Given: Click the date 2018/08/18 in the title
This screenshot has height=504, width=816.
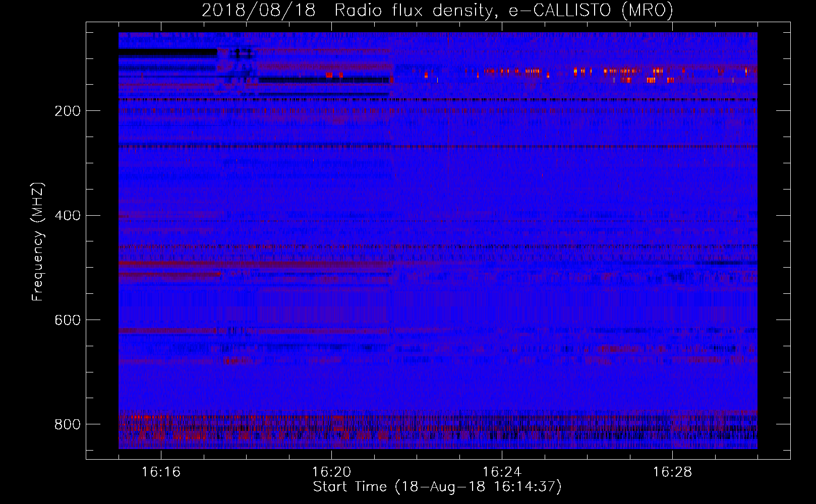Looking at the screenshot, I should click(259, 10).
